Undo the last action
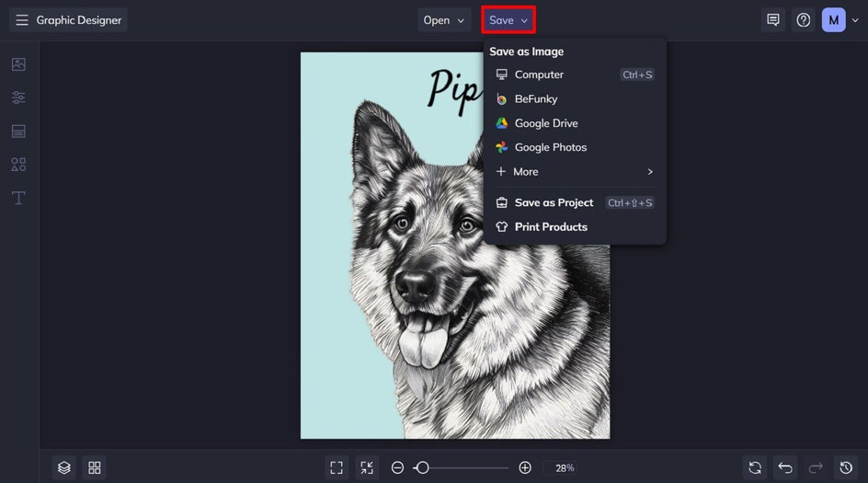This screenshot has width=868, height=483. point(785,467)
